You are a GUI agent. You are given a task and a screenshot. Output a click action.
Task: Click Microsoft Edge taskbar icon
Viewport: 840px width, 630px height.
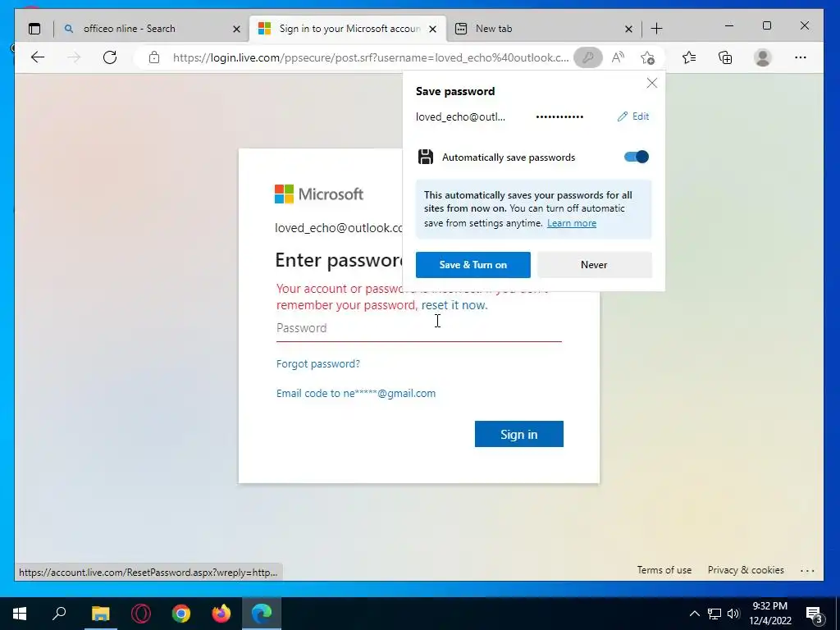[262, 614]
